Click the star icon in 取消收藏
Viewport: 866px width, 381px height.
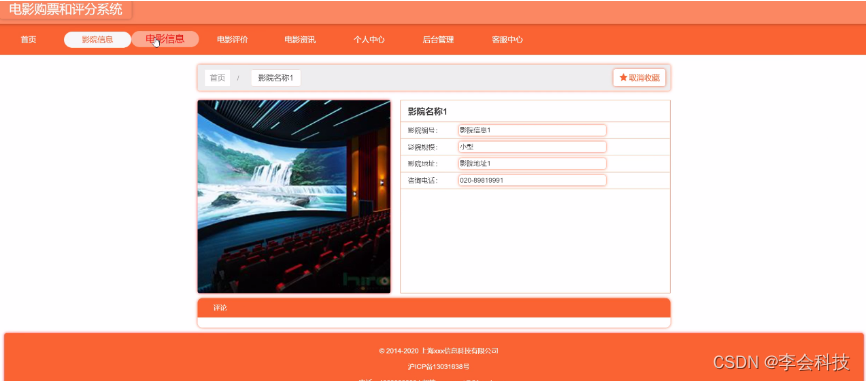[x=623, y=78]
